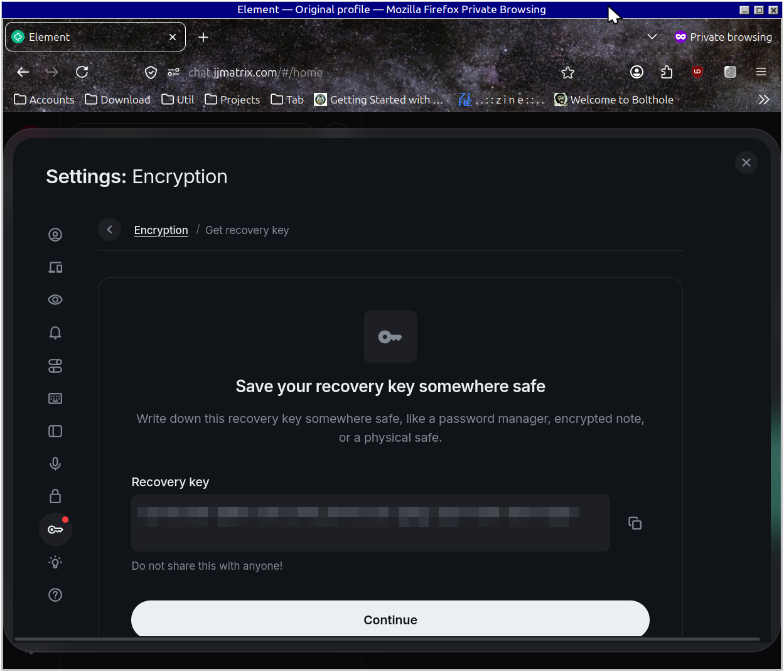784x672 pixels.
Task: Click the browser back arrow
Action: click(23, 72)
